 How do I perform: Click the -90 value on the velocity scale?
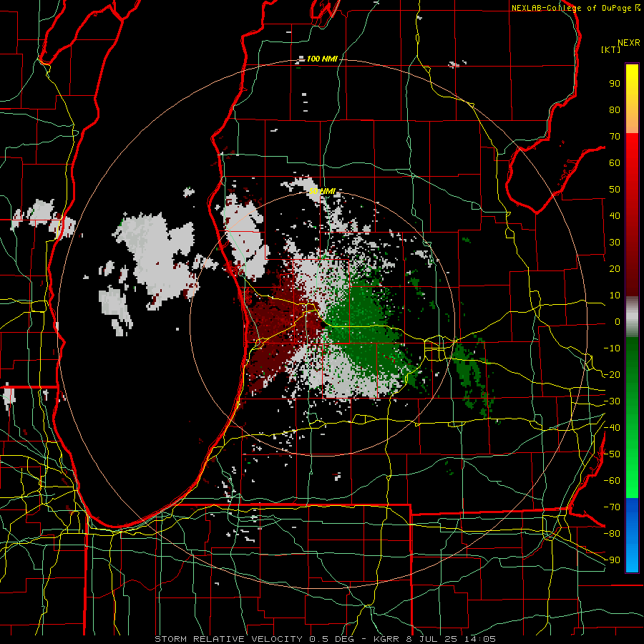612,560
